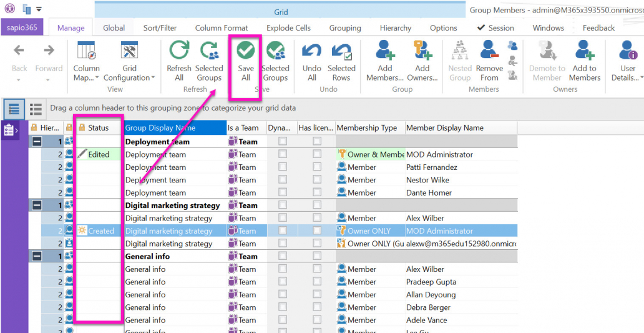Switch to the Explode Cells tab
This screenshot has height=333, width=644.
288,28
